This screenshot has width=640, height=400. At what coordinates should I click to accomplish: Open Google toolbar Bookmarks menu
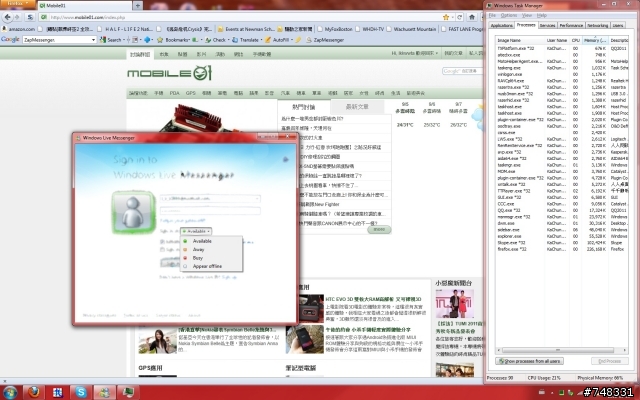(174, 40)
